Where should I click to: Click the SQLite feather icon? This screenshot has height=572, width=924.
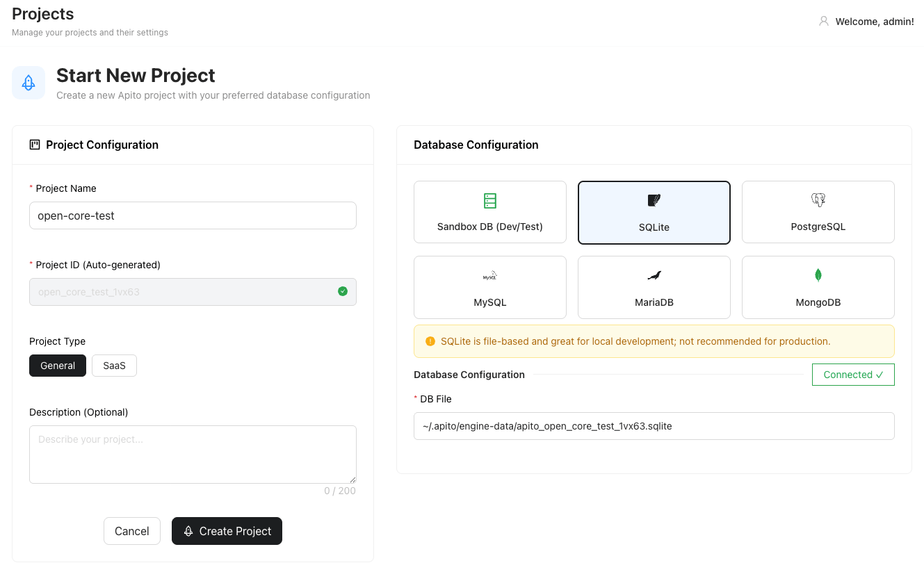coord(654,201)
